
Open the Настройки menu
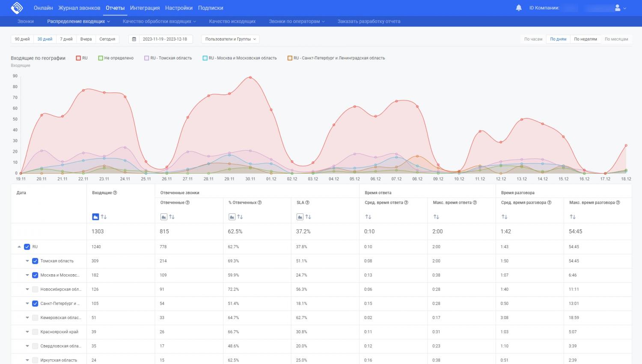pyautogui.click(x=178, y=8)
